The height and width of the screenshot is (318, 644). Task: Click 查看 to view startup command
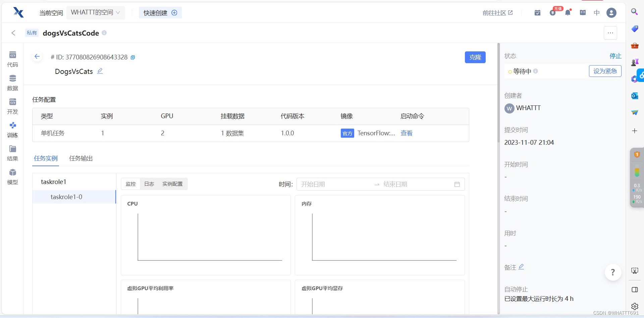407,133
